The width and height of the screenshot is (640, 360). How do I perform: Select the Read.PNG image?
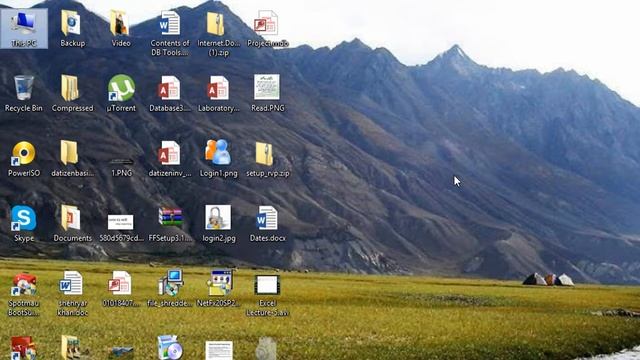point(267,93)
